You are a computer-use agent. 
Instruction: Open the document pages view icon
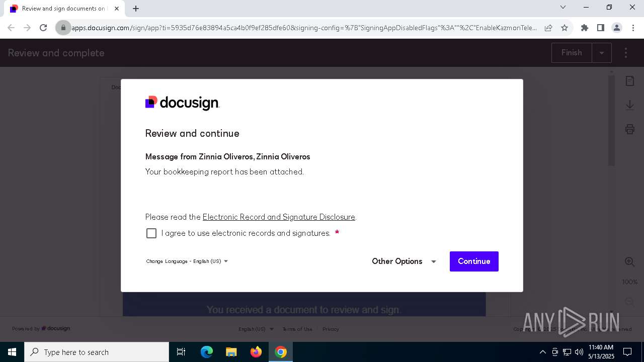(x=630, y=81)
